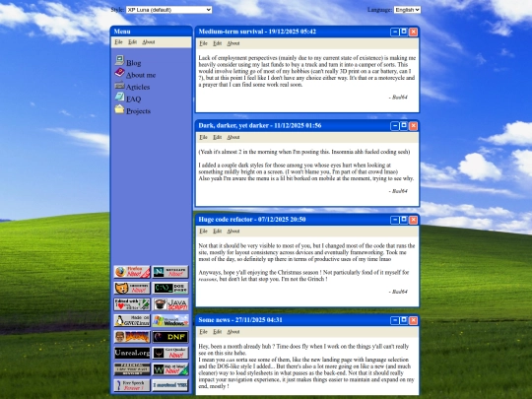
Task: Close the Huge code refactor window
Action: point(413,220)
